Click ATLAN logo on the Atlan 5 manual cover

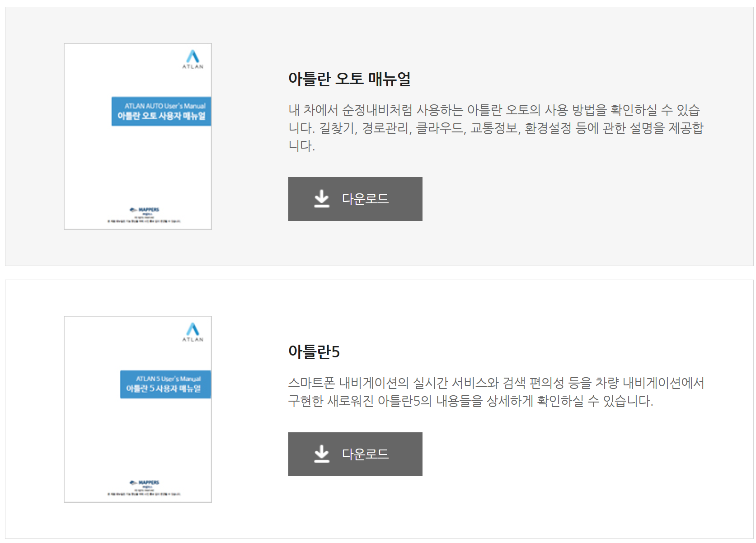coord(193,332)
